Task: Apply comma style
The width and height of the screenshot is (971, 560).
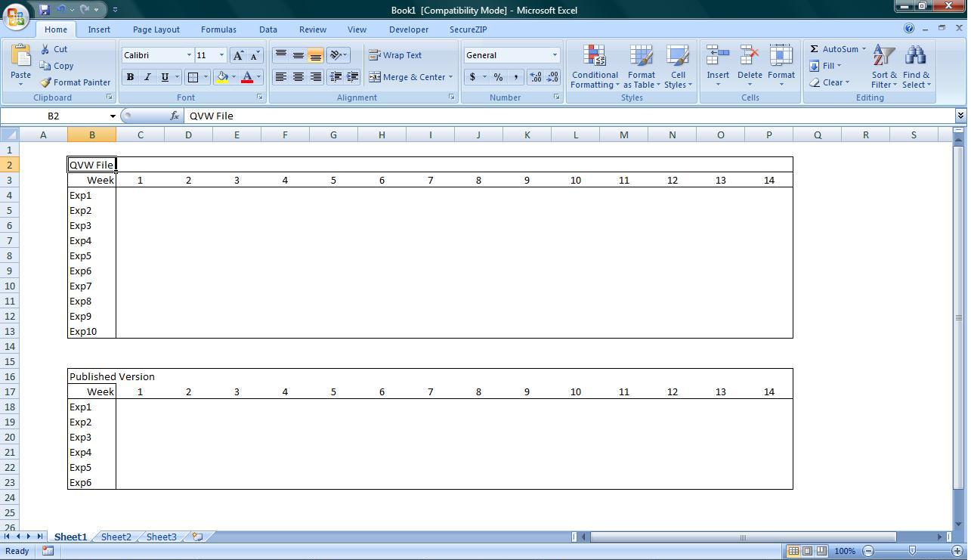Action: coord(515,77)
